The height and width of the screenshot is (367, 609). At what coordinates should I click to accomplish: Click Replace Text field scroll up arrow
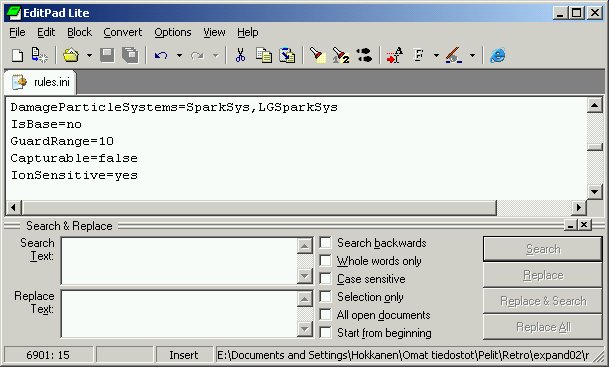pyautogui.click(x=305, y=299)
